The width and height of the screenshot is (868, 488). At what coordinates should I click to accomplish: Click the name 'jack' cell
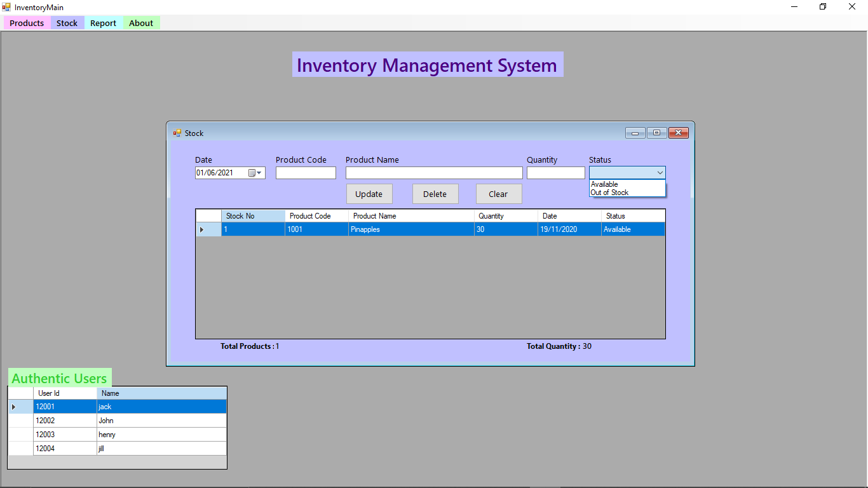[x=161, y=407]
